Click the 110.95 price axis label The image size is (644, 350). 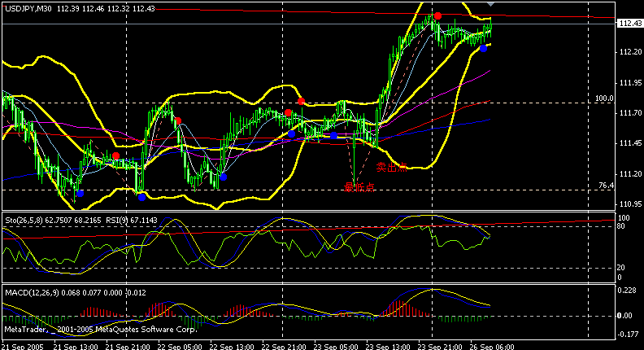click(x=630, y=204)
